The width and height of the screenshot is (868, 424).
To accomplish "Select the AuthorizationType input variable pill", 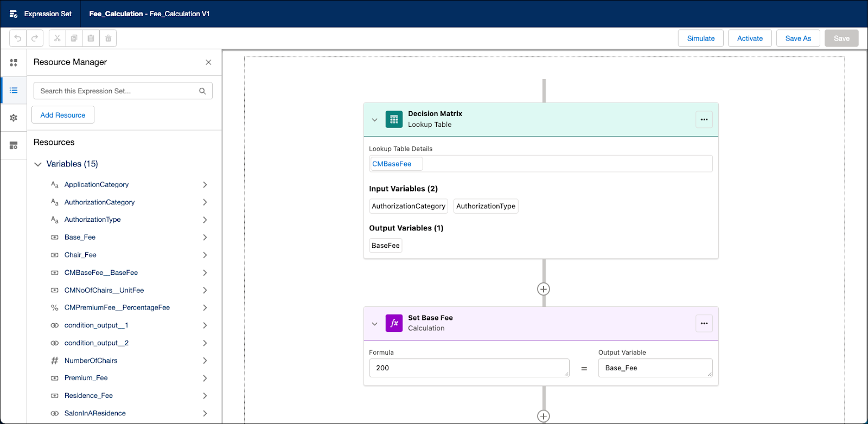I will 486,206.
